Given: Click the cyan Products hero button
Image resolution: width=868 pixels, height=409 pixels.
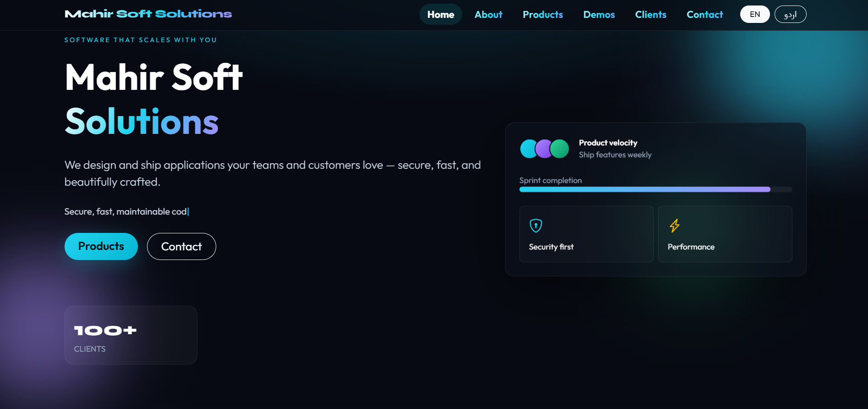Looking at the screenshot, I should (101, 246).
